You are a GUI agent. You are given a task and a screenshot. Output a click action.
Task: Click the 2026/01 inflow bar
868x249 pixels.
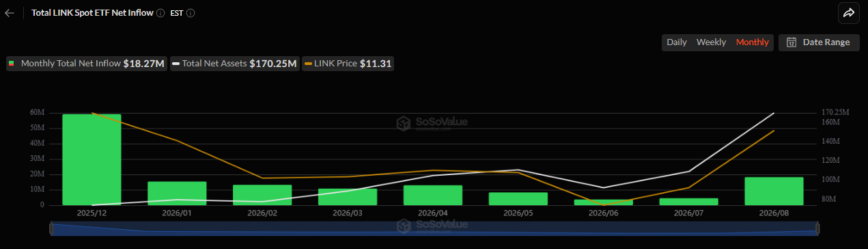click(x=177, y=194)
